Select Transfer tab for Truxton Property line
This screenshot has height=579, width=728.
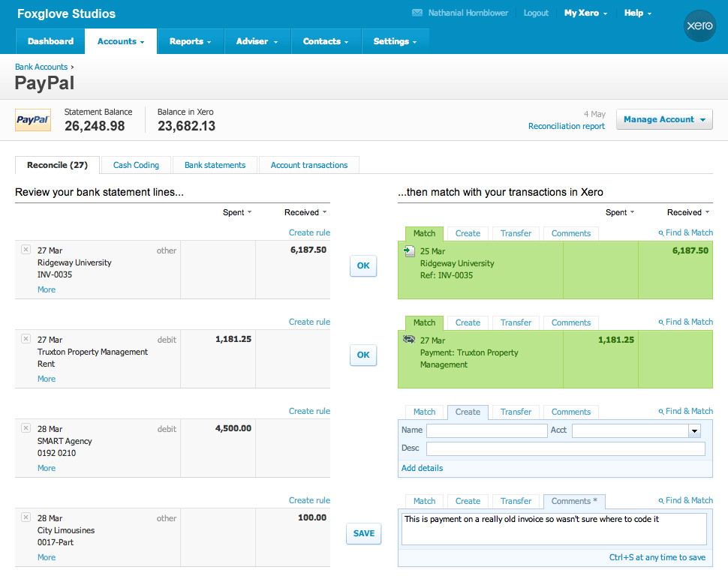point(516,322)
